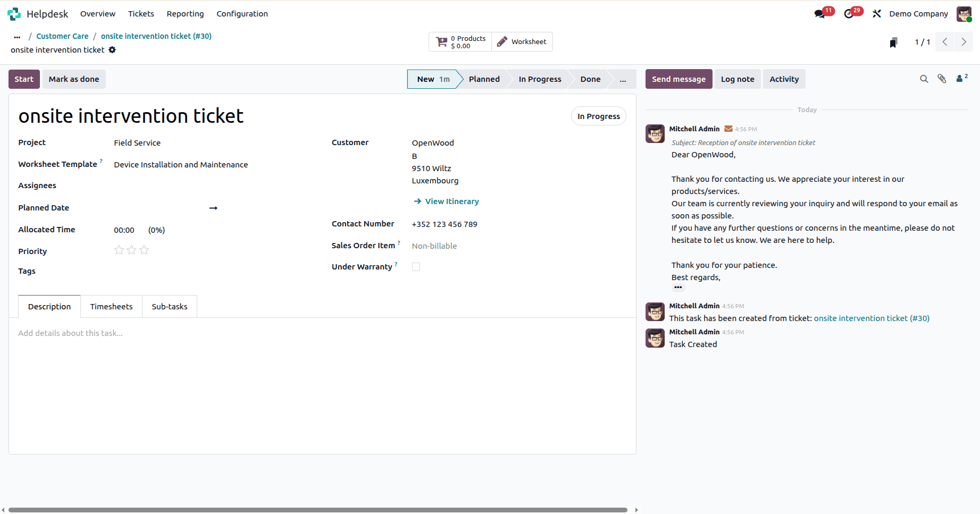Image resolution: width=980 pixels, height=514 pixels.
Task: Click the Helpdesk app logo
Action: coord(13,14)
